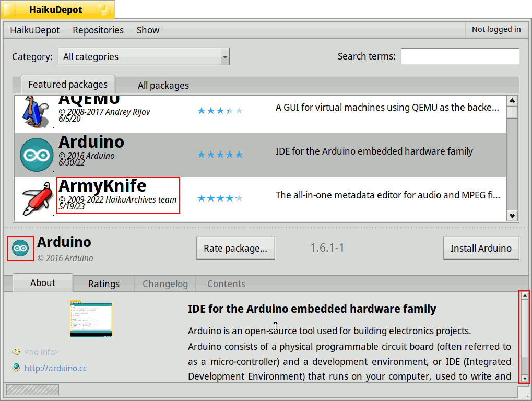The height and width of the screenshot is (401, 532).
Task: Click the Arduino five-star rating
Action: (220, 155)
